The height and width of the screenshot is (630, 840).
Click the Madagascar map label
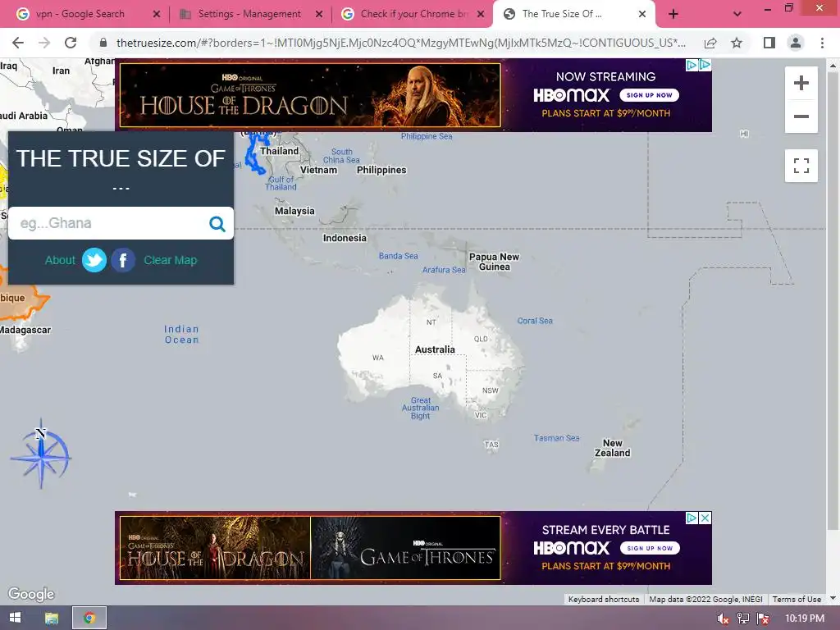pyautogui.click(x=25, y=331)
